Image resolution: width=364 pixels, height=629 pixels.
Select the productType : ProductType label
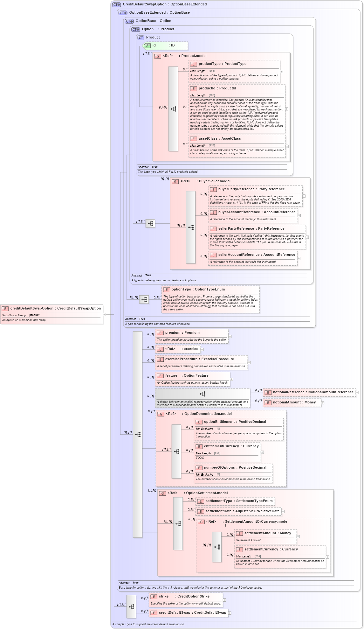(223, 64)
